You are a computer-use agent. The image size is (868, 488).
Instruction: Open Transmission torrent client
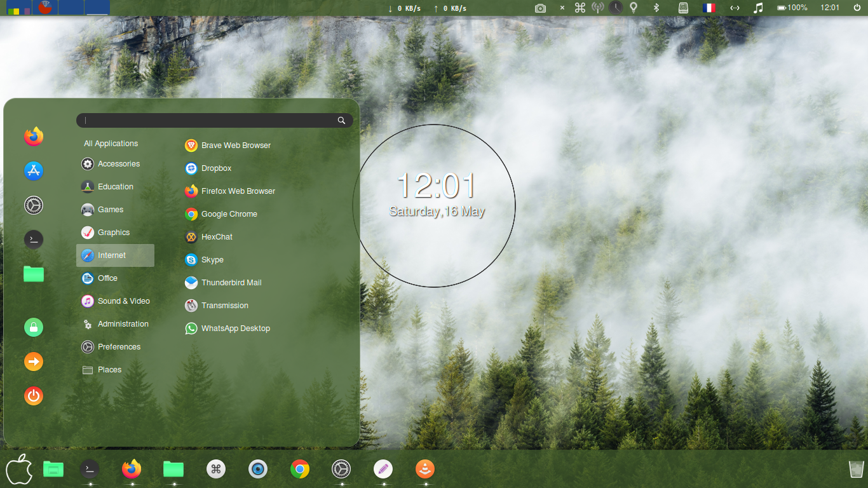[217, 306]
